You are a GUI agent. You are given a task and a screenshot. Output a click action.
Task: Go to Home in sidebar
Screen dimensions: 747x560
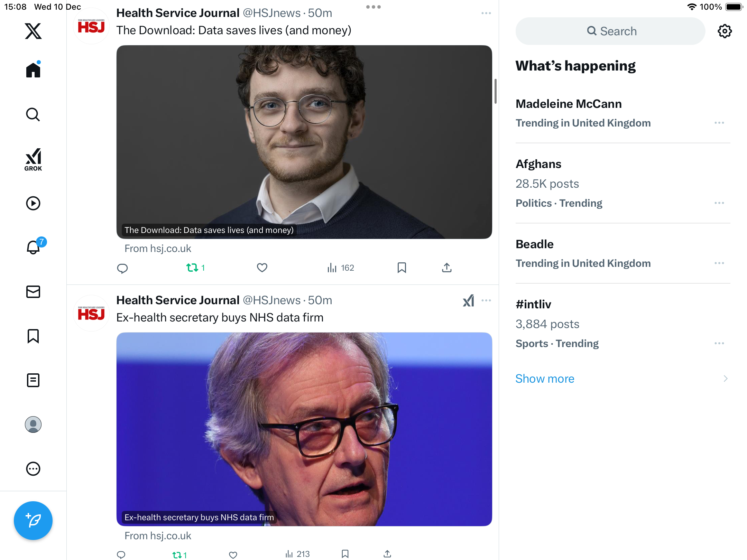33,70
